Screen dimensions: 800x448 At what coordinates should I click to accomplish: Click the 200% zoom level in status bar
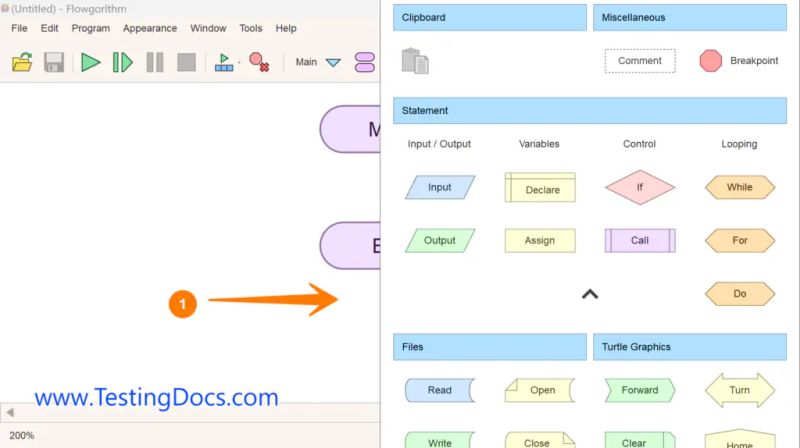(22, 435)
